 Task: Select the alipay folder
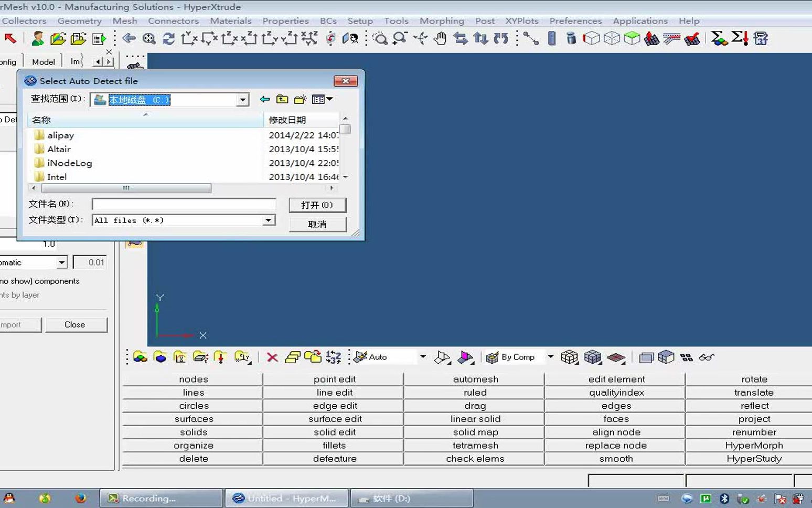(60, 135)
